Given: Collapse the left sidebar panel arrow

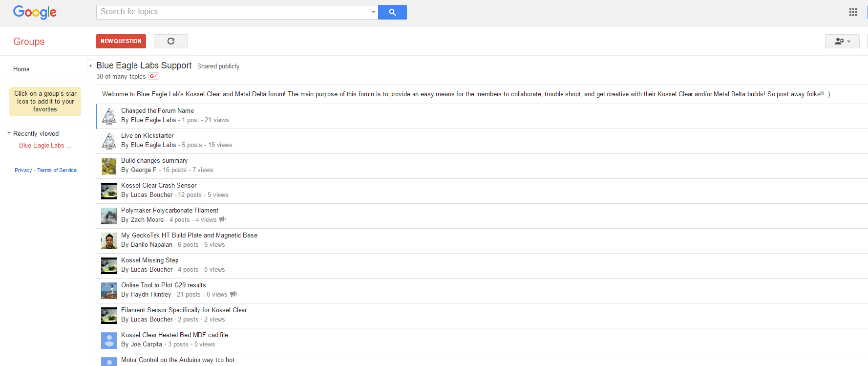Looking at the screenshot, I should tap(90, 65).
